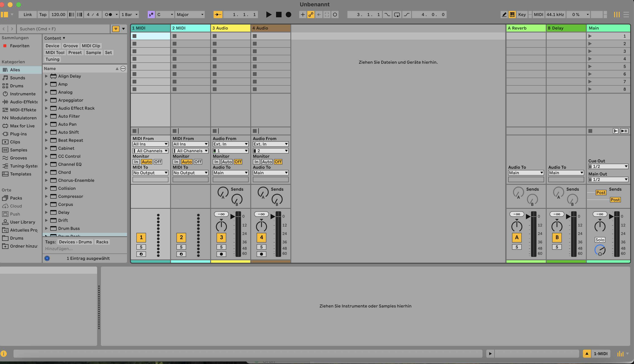The image size is (634, 364).
Task: Toggle Scale Mode highlight icon
Action: click(151, 15)
